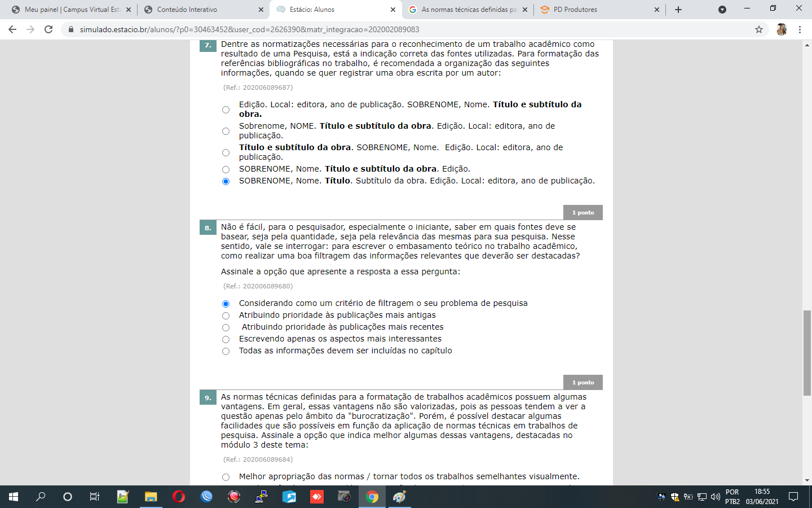The height and width of the screenshot is (508, 812).
Task: Click the volume icon in system tray
Action: tap(715, 497)
